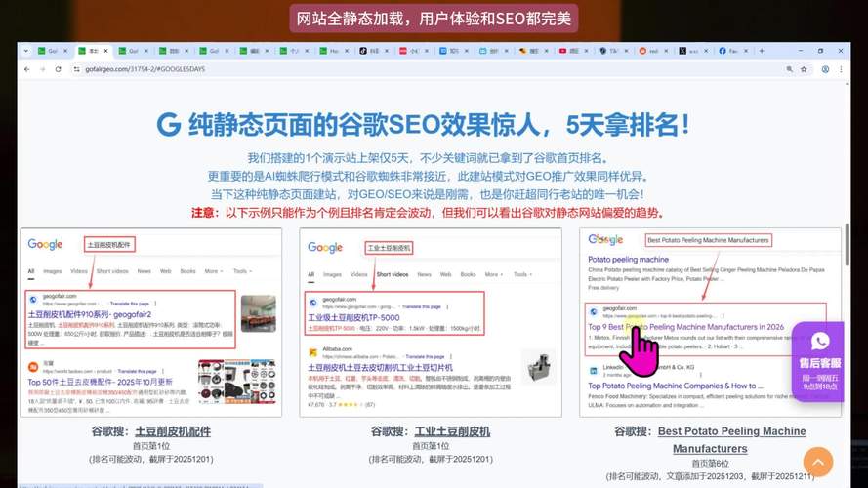The width and height of the screenshot is (868, 488).
Task: Click the browser forward arrow
Action: (x=43, y=69)
